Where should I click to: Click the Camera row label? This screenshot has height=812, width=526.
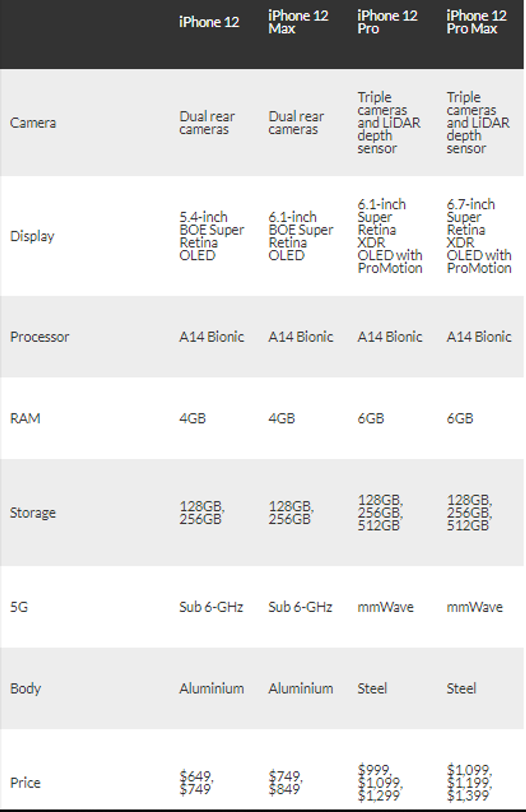coord(33,122)
